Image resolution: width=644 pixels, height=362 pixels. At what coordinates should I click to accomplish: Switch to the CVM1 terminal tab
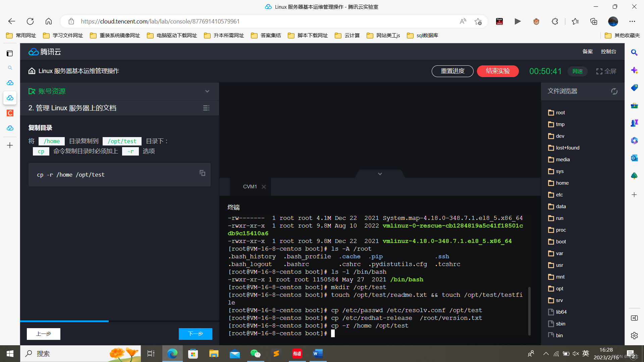(x=250, y=187)
